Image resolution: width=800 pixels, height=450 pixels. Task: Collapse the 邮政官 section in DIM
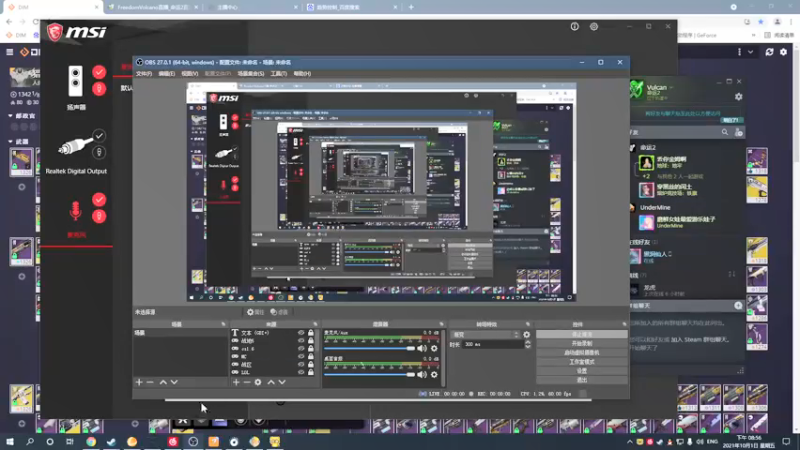[x=10, y=116]
